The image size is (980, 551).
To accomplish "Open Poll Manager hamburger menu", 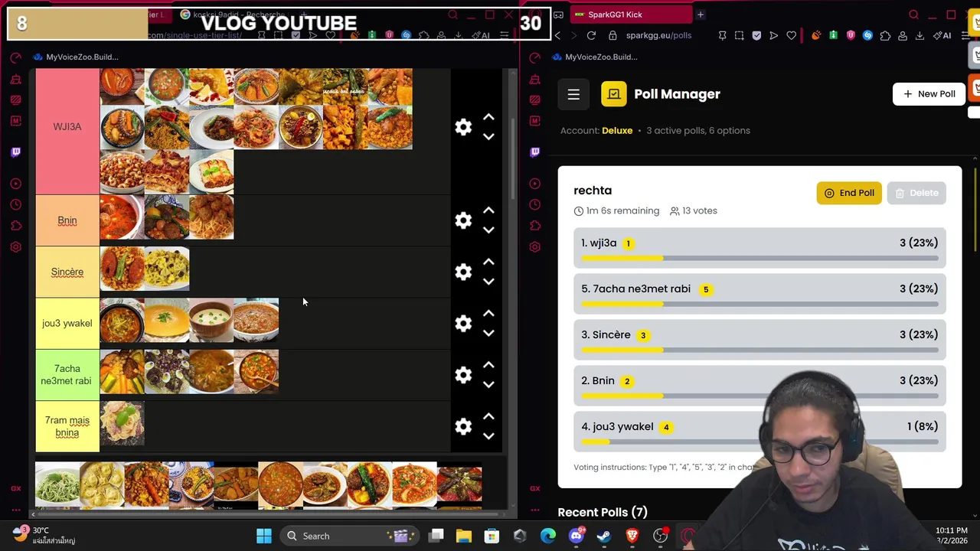I will click(573, 94).
